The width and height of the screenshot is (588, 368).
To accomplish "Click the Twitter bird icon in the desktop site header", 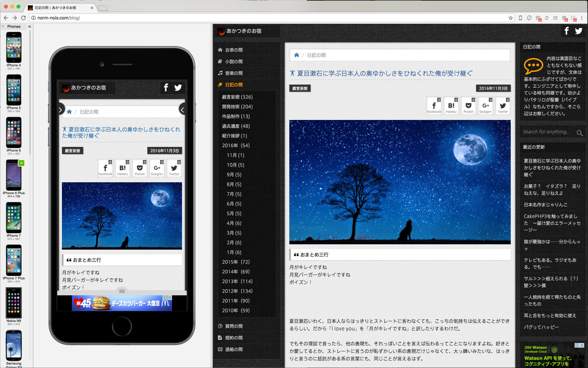I will (579, 31).
